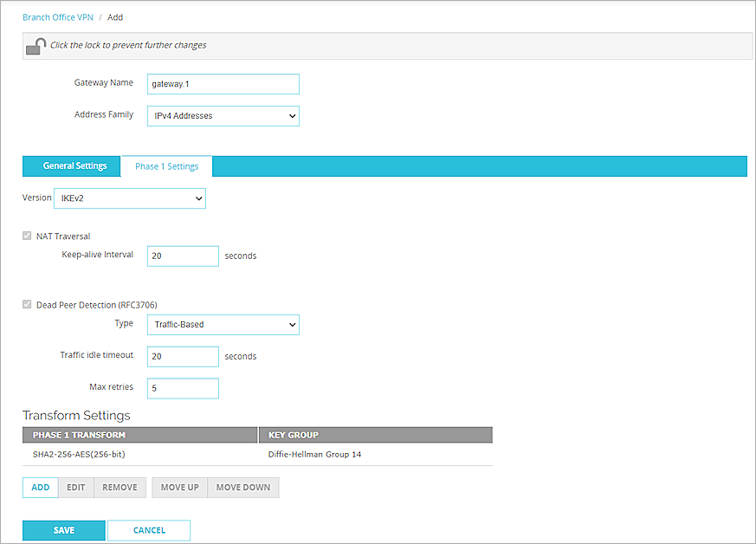The image size is (756, 544).
Task: Enable NAT Traversal
Action: coord(27,235)
